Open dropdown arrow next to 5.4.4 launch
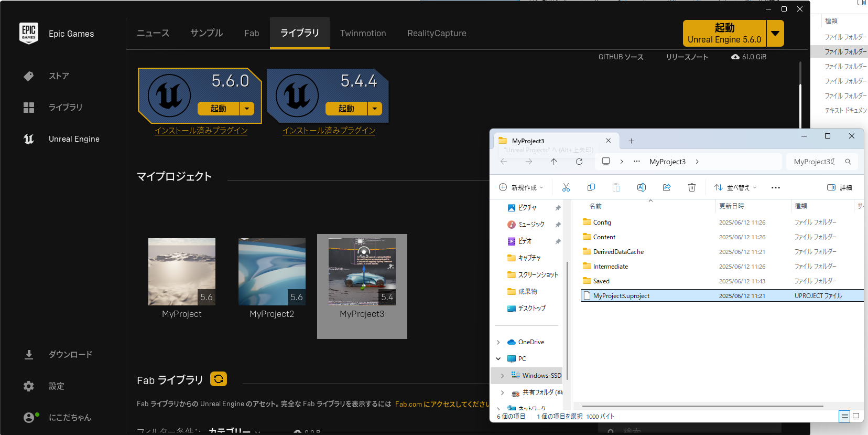This screenshot has width=868, height=435. point(375,109)
